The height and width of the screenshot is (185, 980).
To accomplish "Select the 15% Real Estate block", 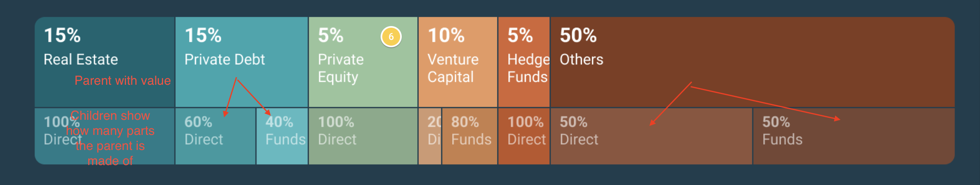I will point(105,62).
